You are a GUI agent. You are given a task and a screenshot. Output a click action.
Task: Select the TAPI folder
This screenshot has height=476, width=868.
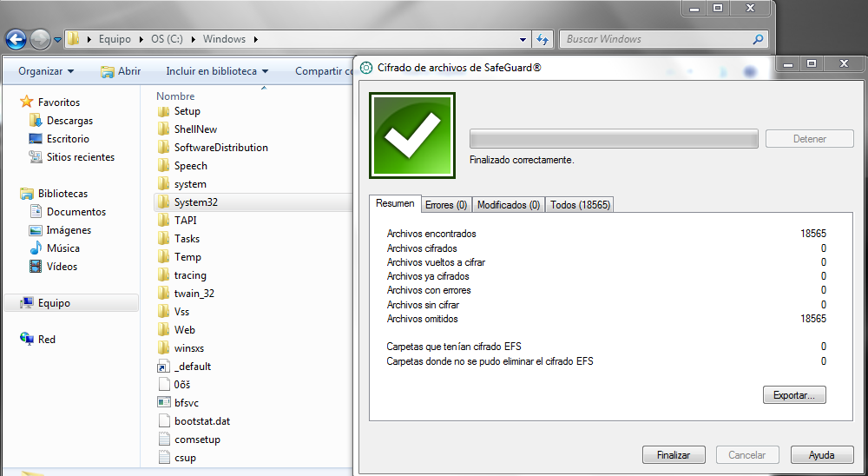pyautogui.click(x=185, y=220)
